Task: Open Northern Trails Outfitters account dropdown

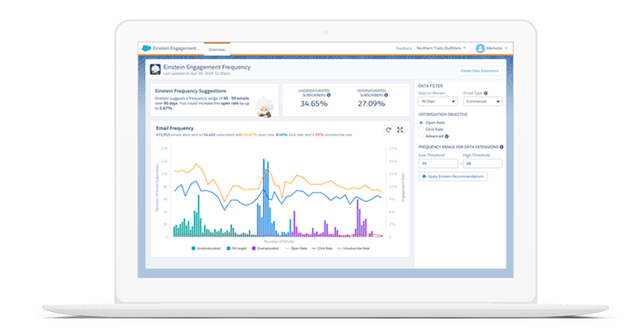Action: click(441, 48)
